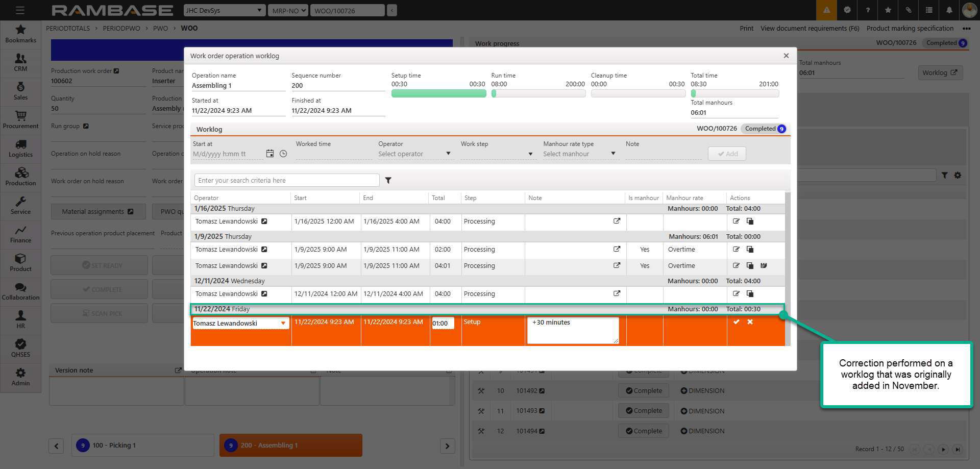Click the Add worklog button
Viewport: 980px width, 469px height.
tap(727, 154)
